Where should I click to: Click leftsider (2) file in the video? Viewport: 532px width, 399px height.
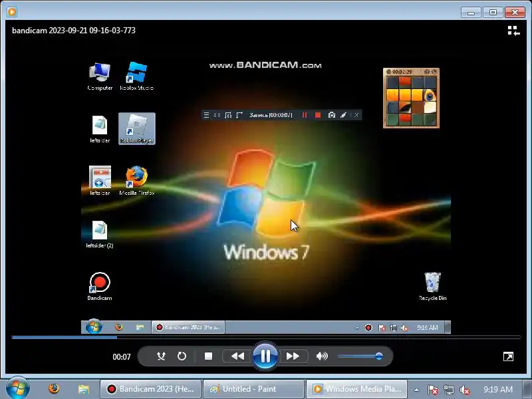(x=99, y=234)
